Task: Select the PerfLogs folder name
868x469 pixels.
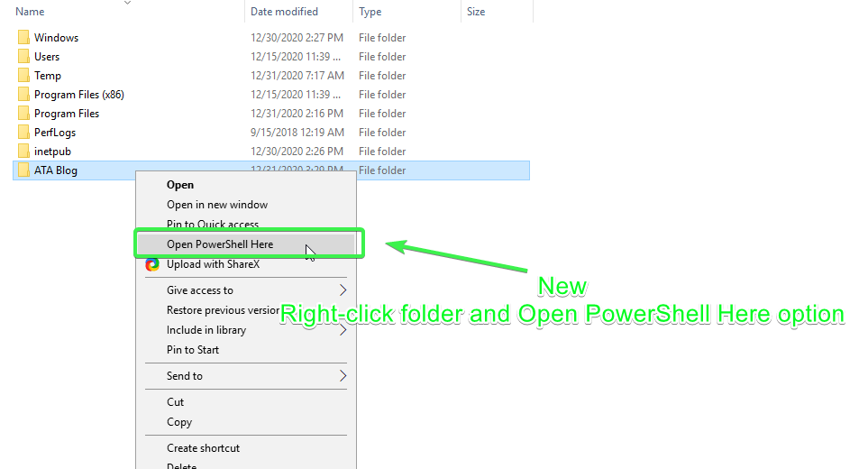Action: (x=55, y=133)
